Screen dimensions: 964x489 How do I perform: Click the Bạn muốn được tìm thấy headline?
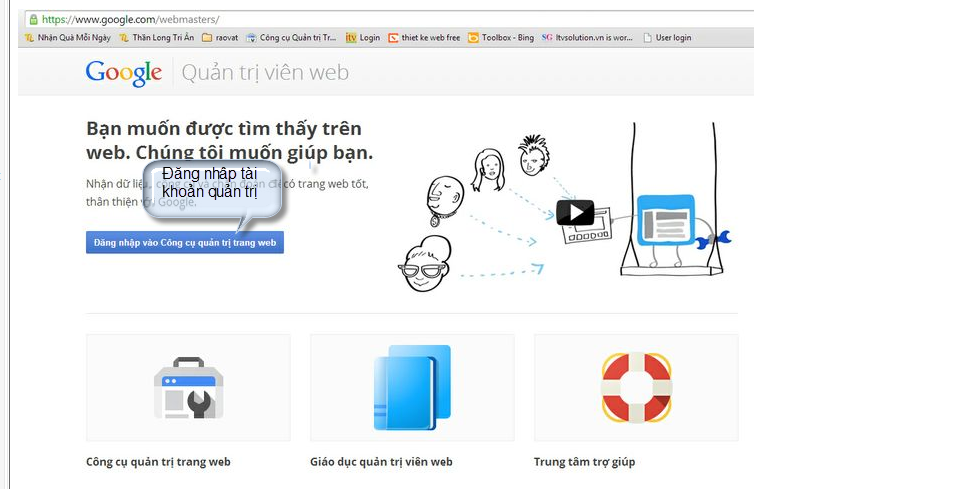[229, 140]
